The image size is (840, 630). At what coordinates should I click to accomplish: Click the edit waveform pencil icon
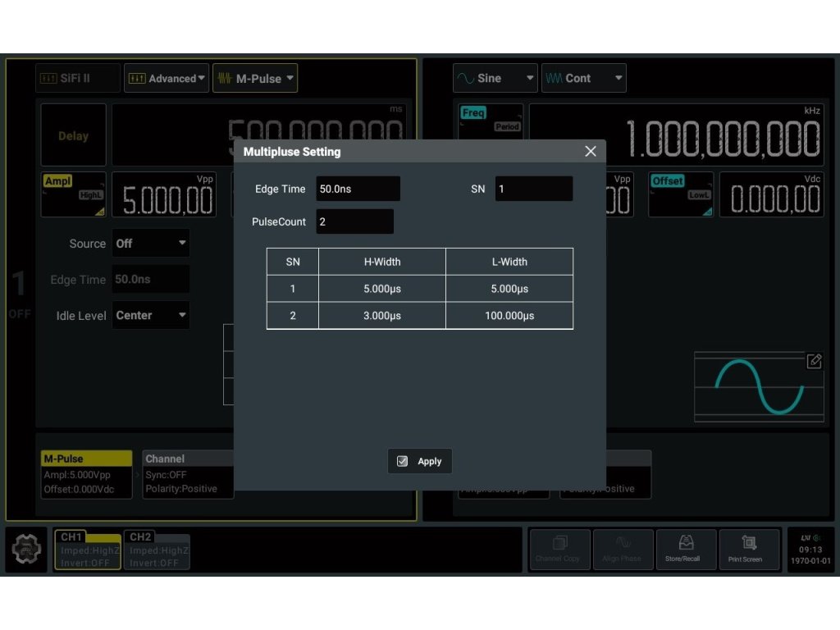coord(814,362)
